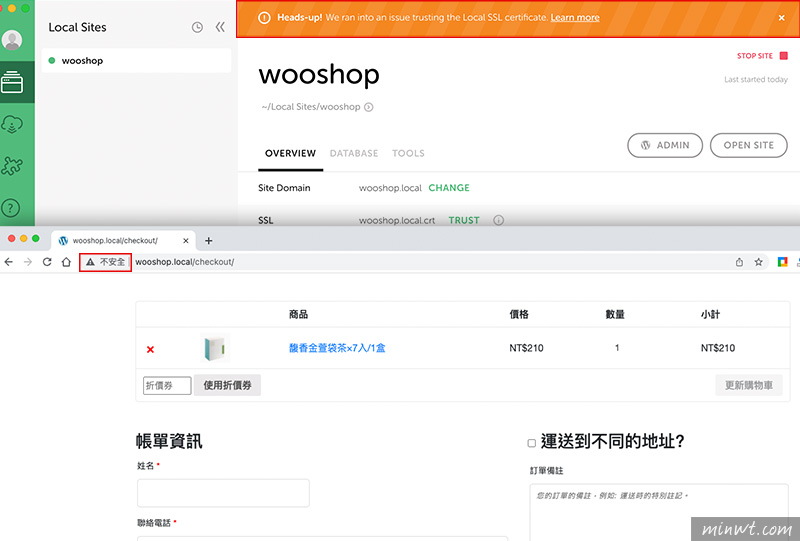Go back in the browser
The height and width of the screenshot is (541, 800).
(9, 262)
